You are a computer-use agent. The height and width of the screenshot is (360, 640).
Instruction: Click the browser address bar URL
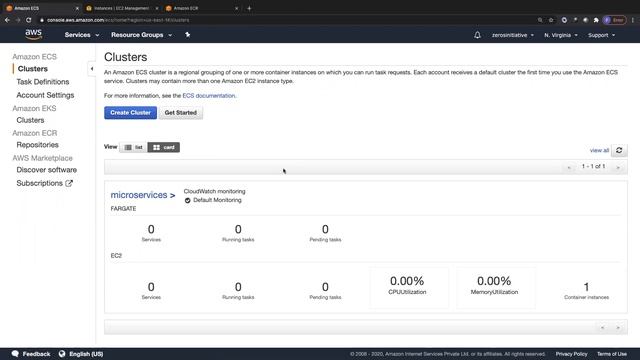[118, 20]
